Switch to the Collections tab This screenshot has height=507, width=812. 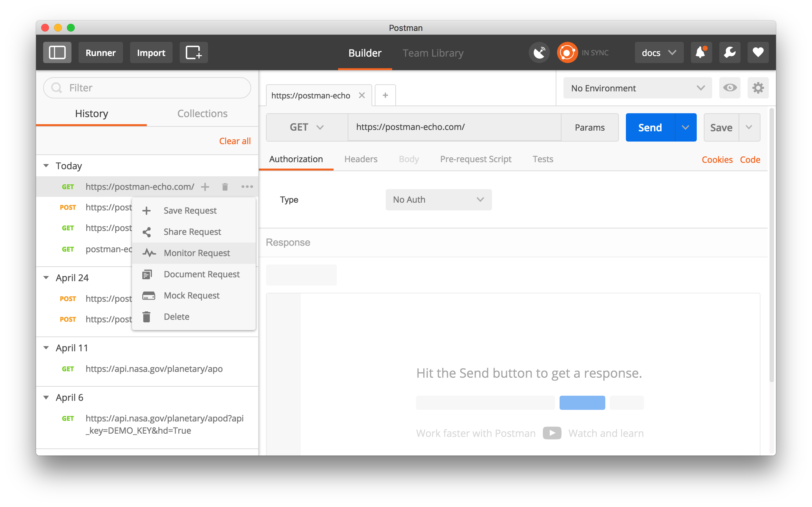tap(202, 114)
